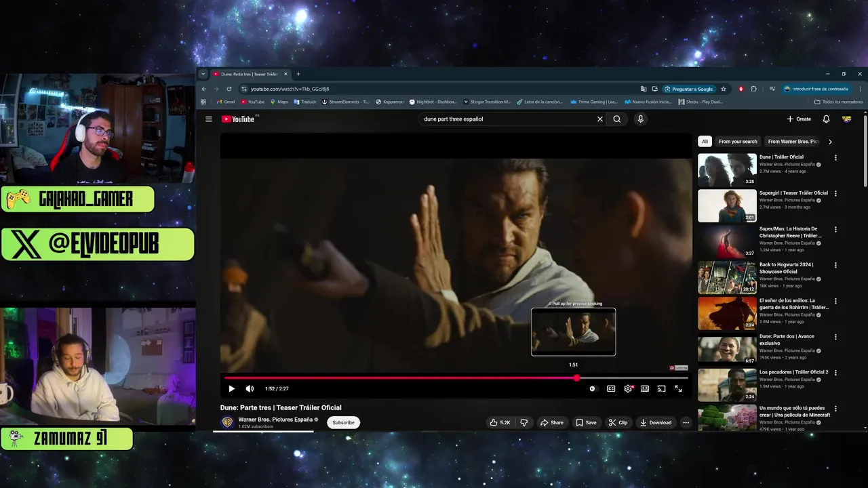This screenshot has width=868, height=488.
Task: Cast the video to a TV
Action: (x=662, y=389)
